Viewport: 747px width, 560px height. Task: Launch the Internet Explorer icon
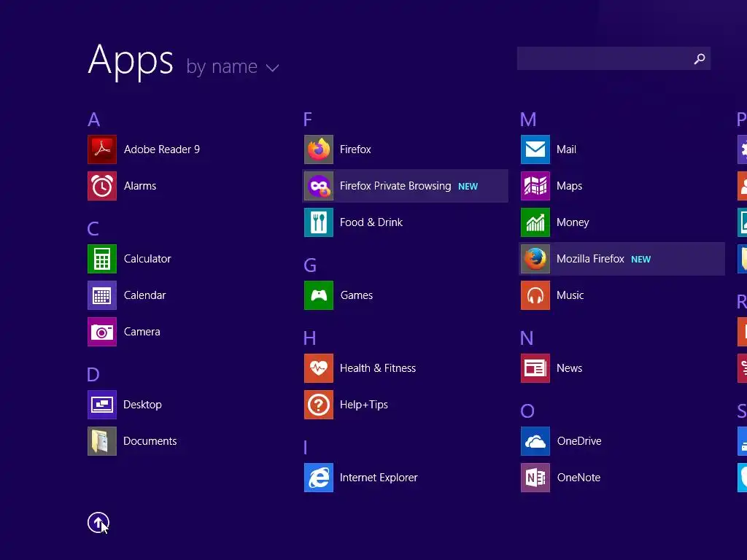(319, 477)
